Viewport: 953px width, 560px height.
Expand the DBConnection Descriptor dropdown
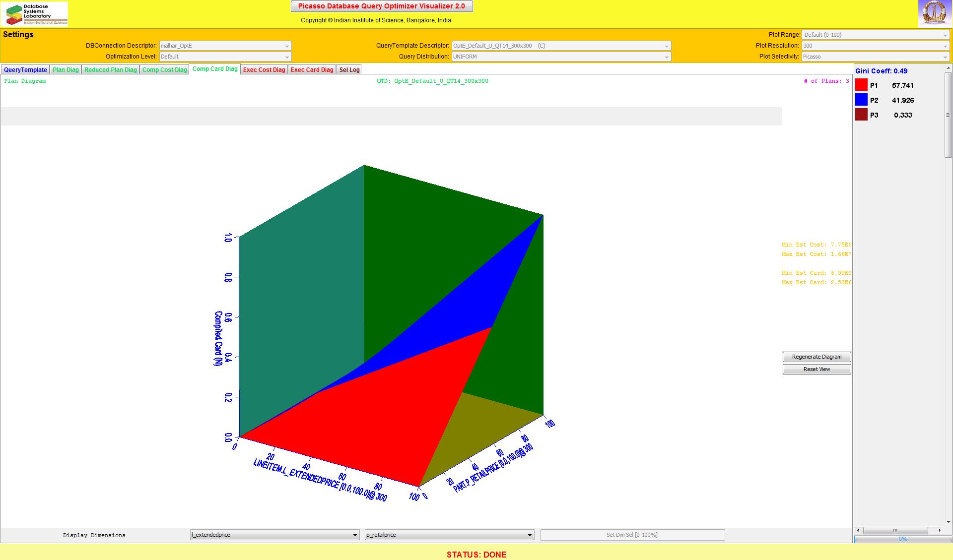click(225, 46)
